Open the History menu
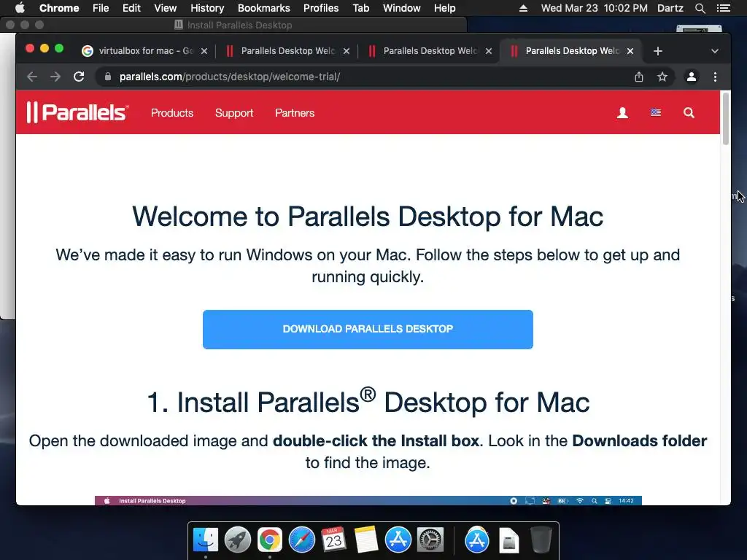This screenshot has width=747, height=560. point(207,8)
